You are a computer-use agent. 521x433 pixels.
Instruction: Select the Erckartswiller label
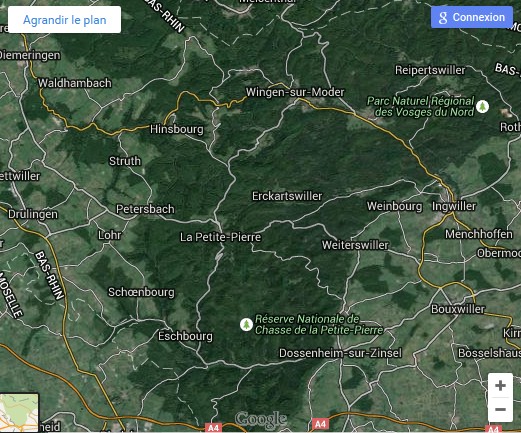pyautogui.click(x=287, y=196)
